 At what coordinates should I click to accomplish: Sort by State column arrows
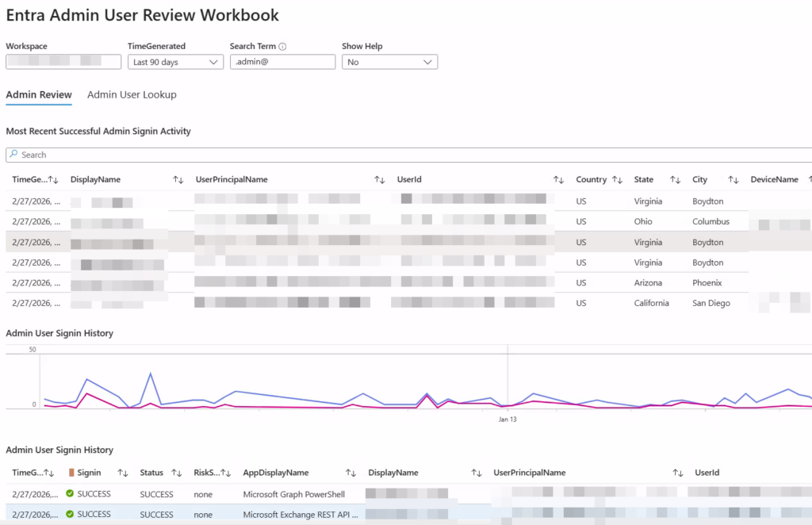(675, 180)
